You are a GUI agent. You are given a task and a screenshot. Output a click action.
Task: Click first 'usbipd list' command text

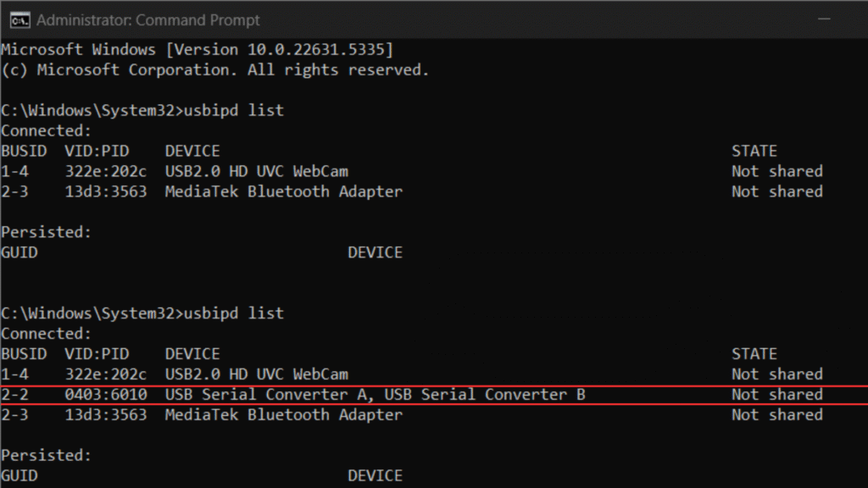[234, 110]
